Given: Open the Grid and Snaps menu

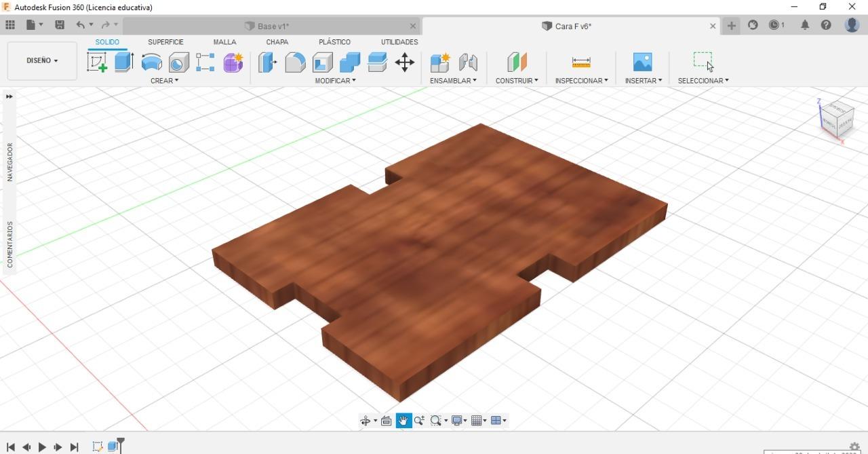Looking at the screenshot, I should (479, 421).
